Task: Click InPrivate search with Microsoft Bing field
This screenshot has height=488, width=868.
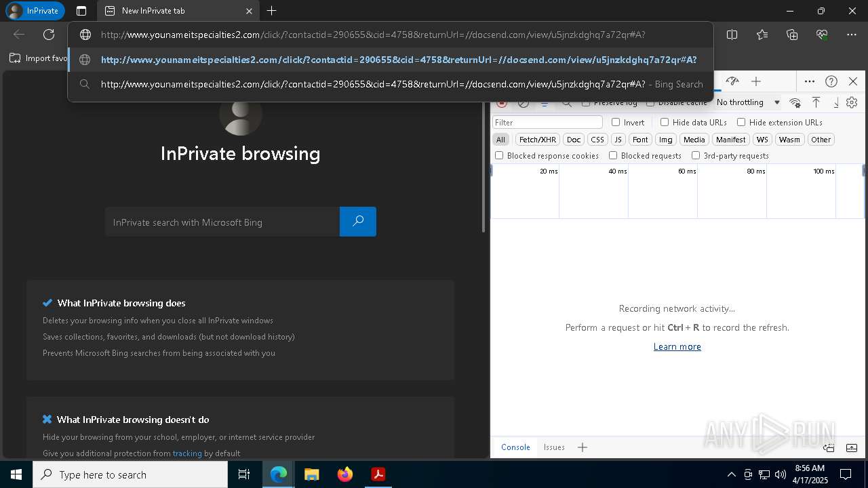Action: (x=222, y=222)
